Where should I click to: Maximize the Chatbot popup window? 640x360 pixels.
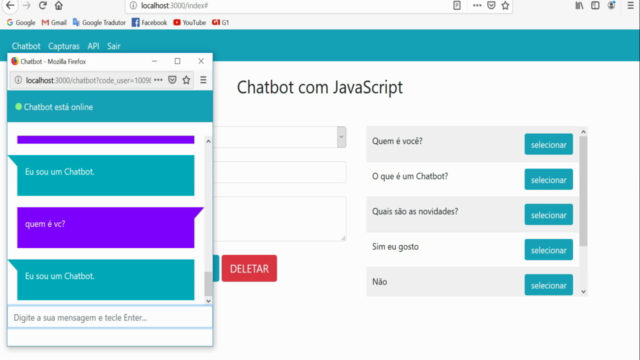[x=177, y=61]
